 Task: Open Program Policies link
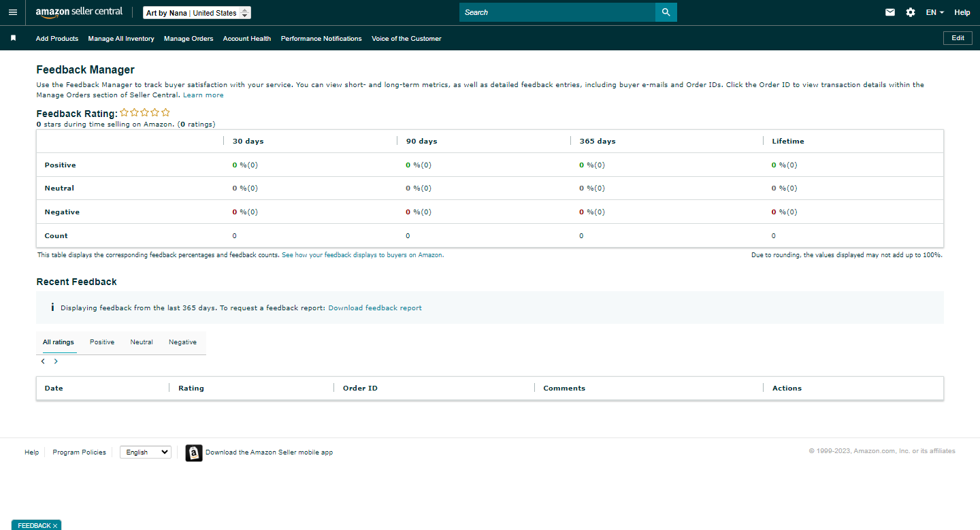pyautogui.click(x=80, y=452)
